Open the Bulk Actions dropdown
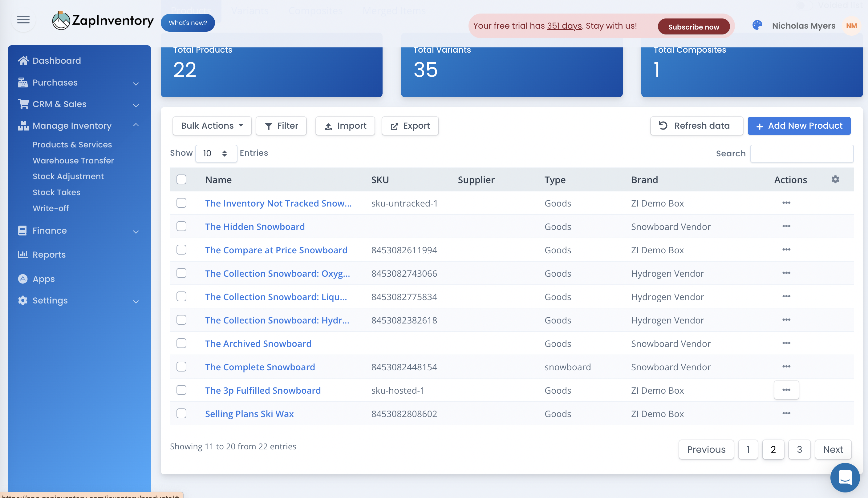The image size is (868, 498). pyautogui.click(x=212, y=126)
